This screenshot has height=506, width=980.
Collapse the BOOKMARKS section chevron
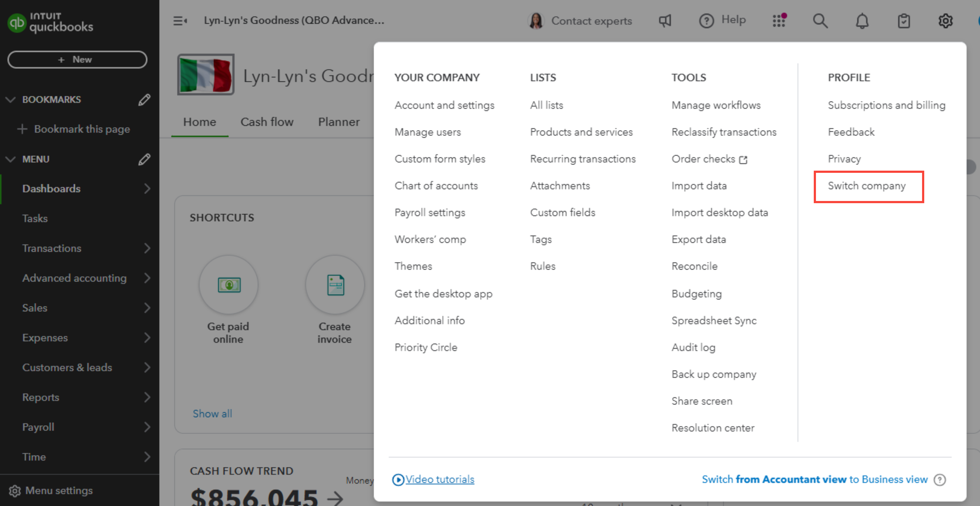click(x=10, y=100)
